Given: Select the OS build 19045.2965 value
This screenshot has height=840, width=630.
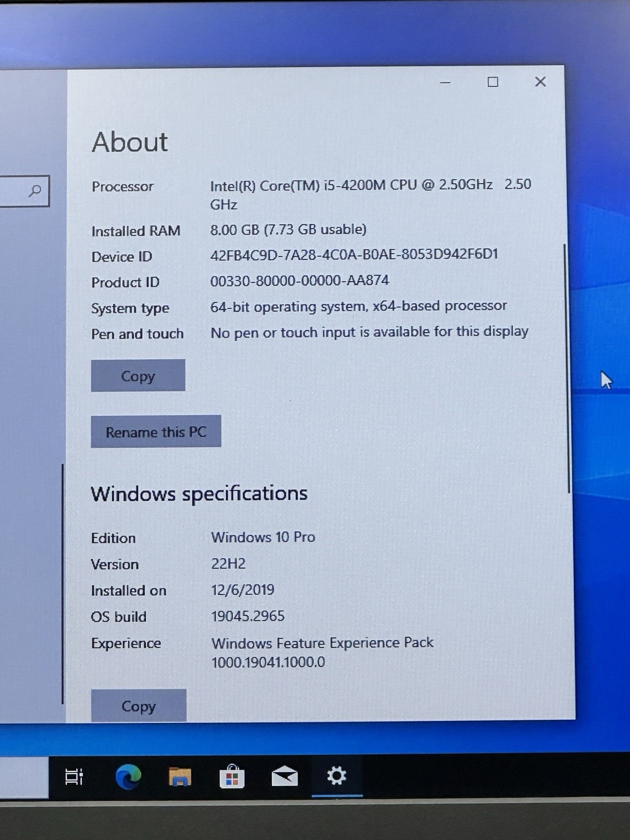Looking at the screenshot, I should coord(248,616).
